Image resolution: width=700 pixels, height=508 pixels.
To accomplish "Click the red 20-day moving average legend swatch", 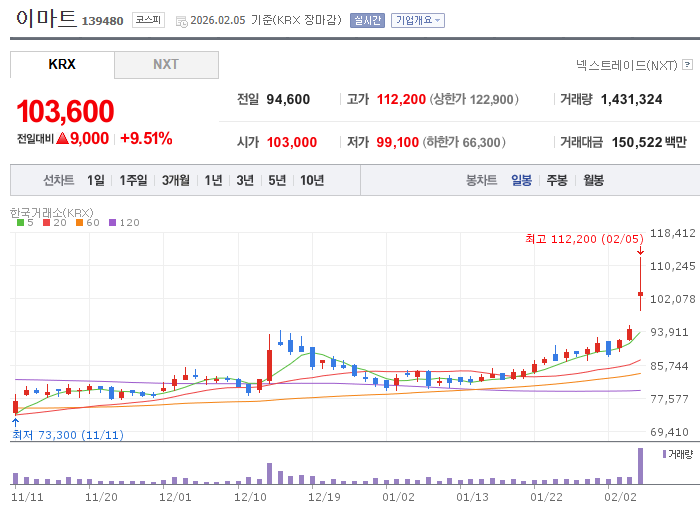I will coord(46,222).
